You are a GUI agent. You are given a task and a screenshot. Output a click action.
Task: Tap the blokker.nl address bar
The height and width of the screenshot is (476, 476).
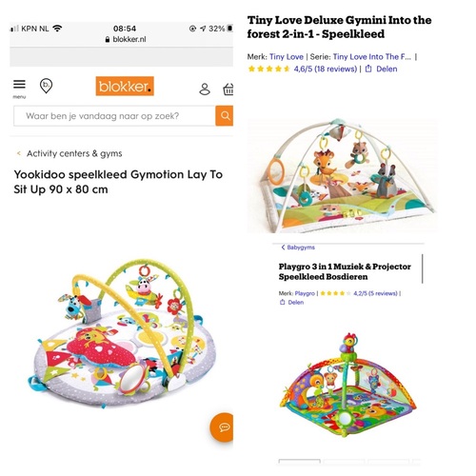pos(126,39)
